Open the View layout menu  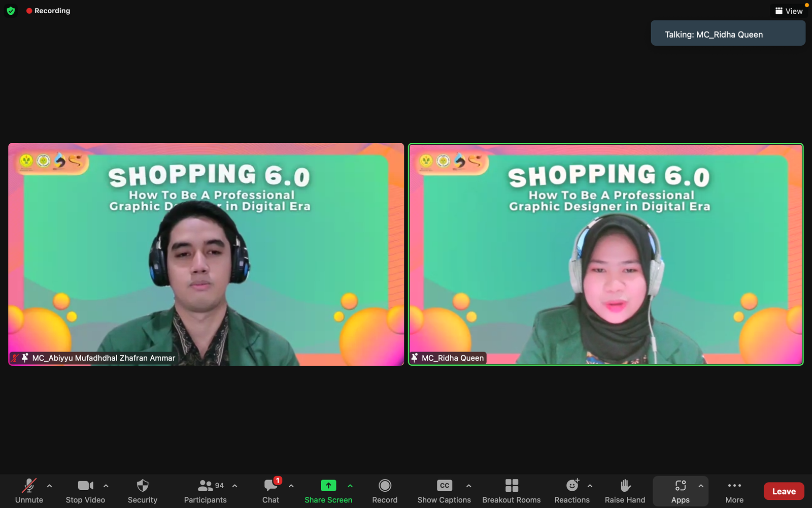pyautogui.click(x=789, y=11)
